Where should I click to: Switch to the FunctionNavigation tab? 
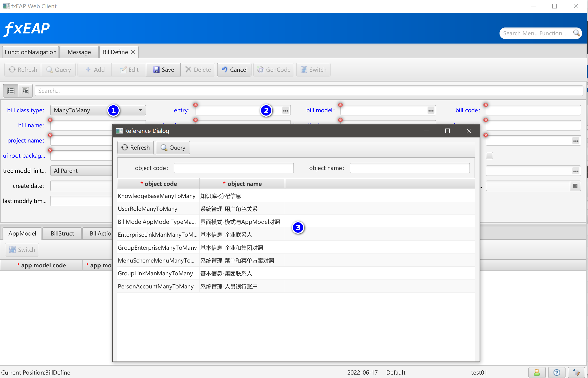(x=30, y=52)
